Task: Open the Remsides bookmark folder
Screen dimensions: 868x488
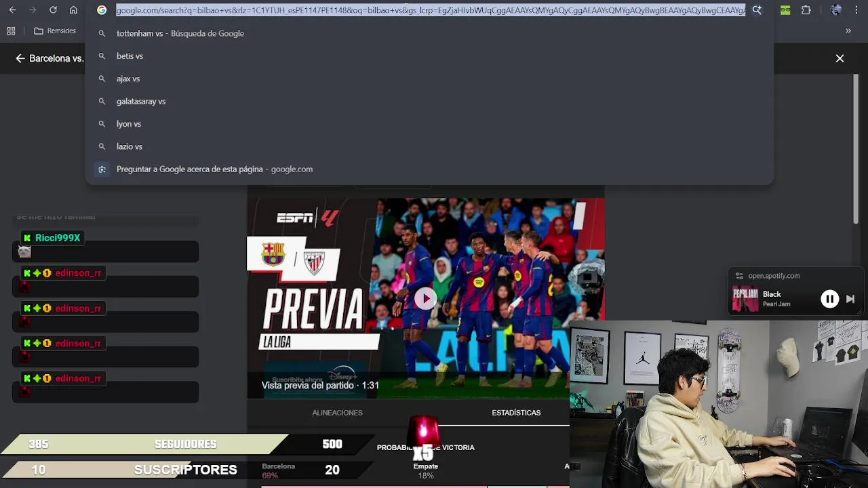Action: (x=55, y=31)
